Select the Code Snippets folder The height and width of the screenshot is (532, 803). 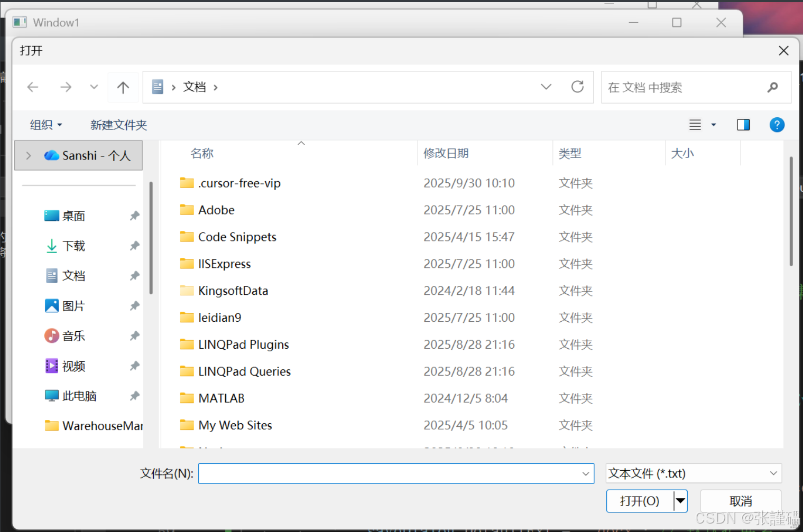click(237, 237)
